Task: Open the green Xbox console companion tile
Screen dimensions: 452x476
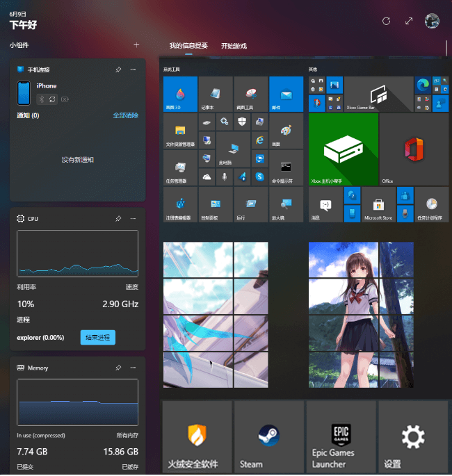Action: click(344, 149)
